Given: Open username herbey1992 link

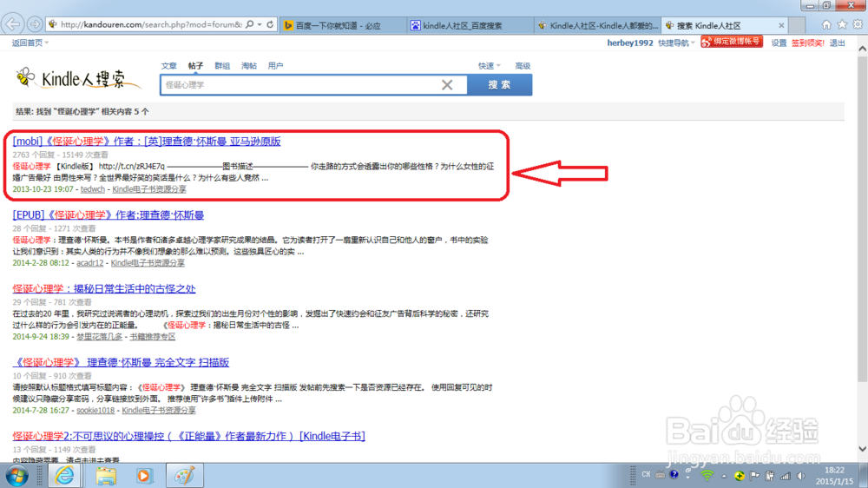Looking at the screenshot, I should tap(630, 43).
